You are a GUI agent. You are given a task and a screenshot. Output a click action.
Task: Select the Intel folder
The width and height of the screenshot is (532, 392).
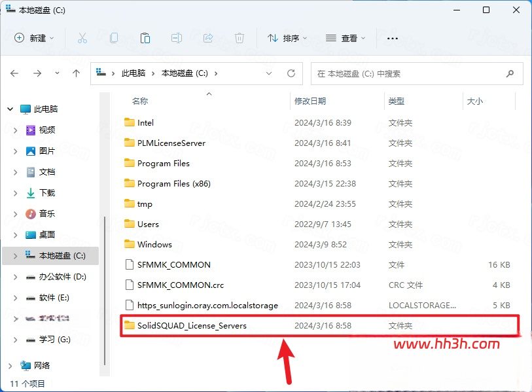145,122
